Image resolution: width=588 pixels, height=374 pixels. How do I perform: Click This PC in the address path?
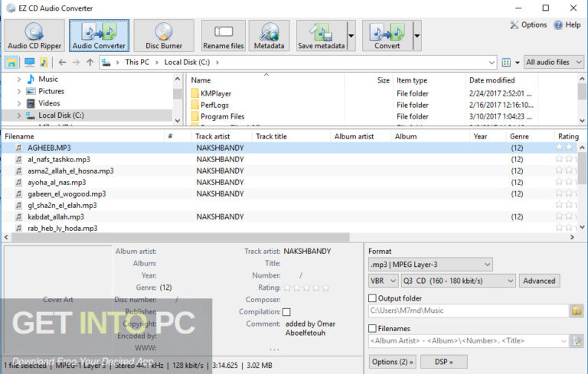coord(137,62)
